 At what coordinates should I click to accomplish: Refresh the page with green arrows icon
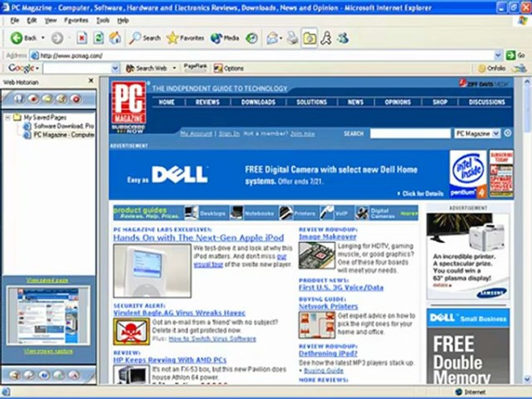(x=99, y=38)
